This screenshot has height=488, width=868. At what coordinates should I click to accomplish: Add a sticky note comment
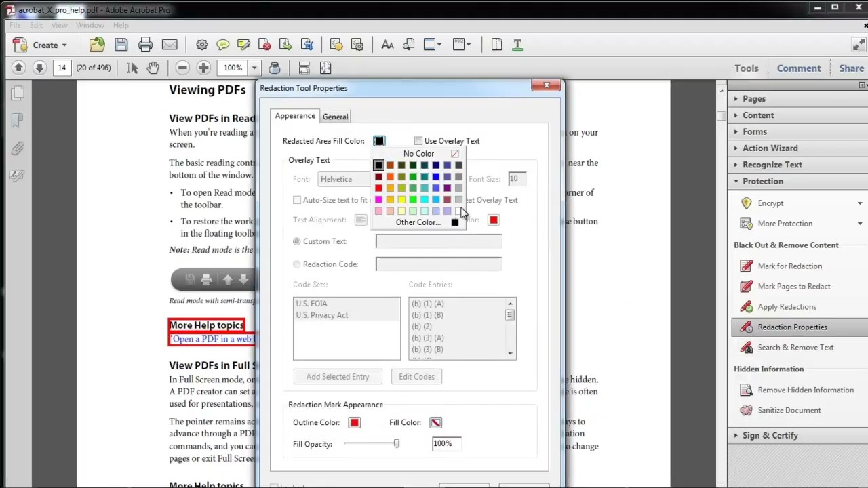coord(222,45)
